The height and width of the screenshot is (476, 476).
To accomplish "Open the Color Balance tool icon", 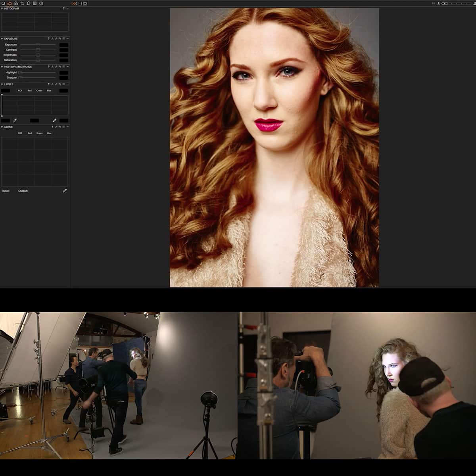I will [16, 3].
